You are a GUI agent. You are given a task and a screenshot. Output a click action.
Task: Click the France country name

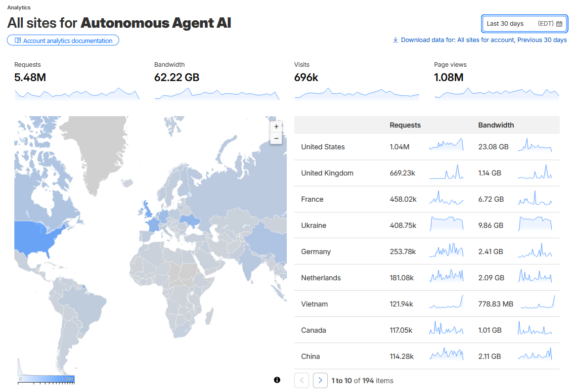point(312,199)
